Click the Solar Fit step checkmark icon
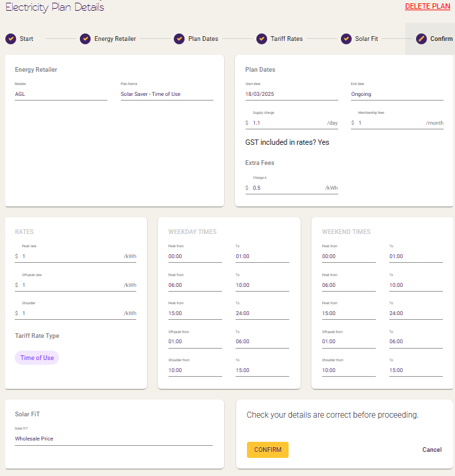The height and width of the screenshot is (476, 455). coord(346,39)
